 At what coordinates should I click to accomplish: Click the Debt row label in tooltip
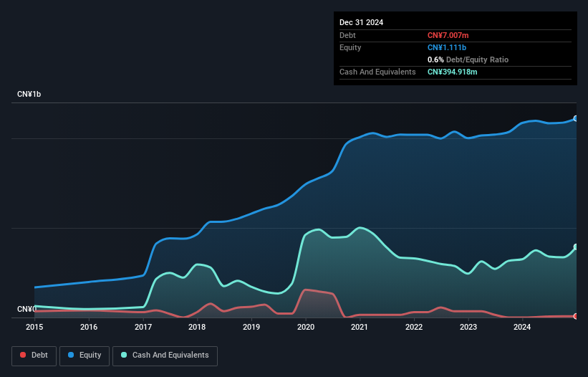tap(347, 35)
